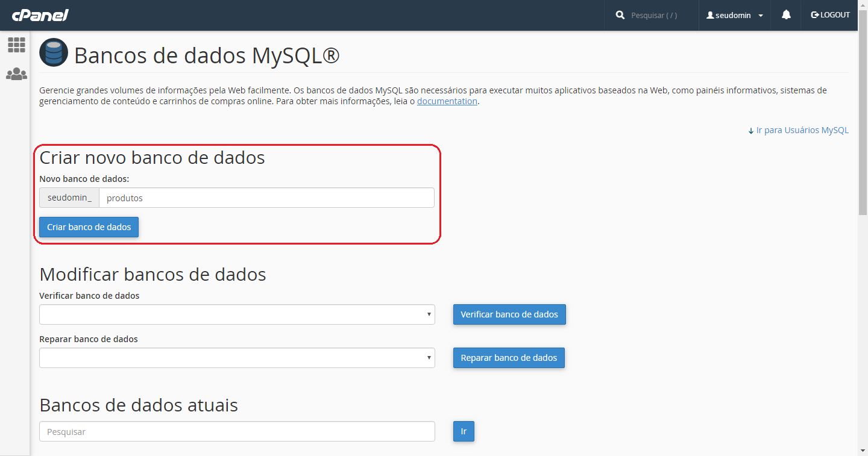Click the Ir search button

(464, 431)
